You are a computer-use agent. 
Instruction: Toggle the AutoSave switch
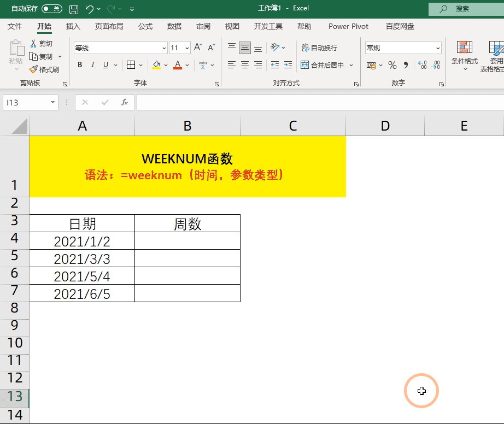pyautogui.click(x=52, y=9)
